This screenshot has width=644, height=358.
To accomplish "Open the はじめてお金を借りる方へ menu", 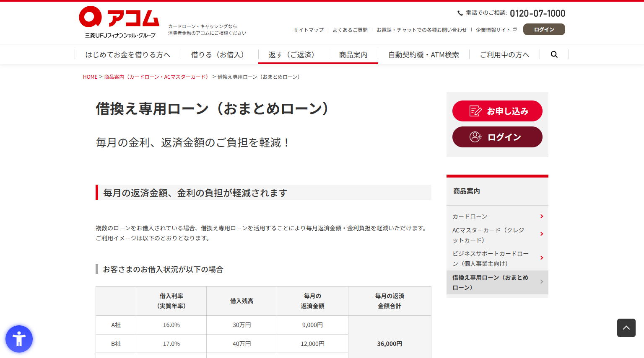I will coord(128,54).
